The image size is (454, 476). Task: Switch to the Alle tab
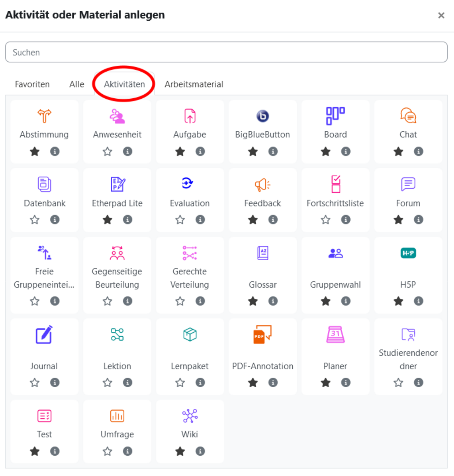pyautogui.click(x=76, y=84)
